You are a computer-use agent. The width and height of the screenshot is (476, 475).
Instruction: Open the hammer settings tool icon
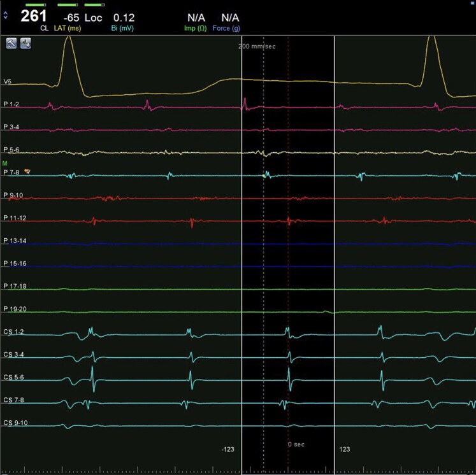11,43
